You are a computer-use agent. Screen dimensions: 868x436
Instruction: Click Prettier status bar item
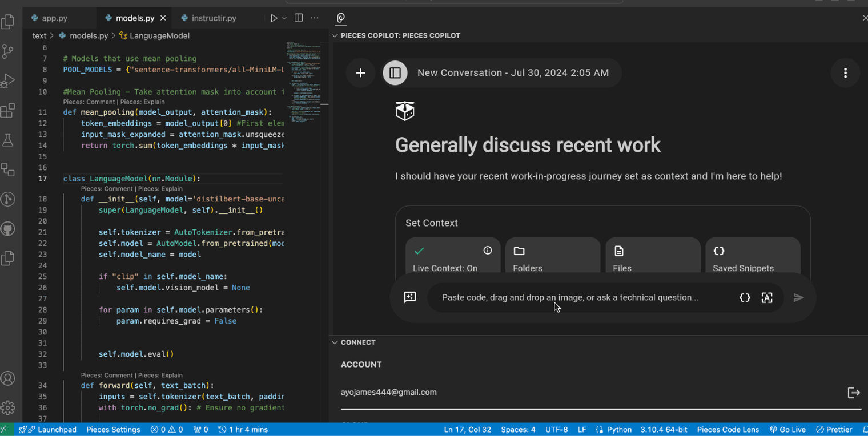pos(834,430)
